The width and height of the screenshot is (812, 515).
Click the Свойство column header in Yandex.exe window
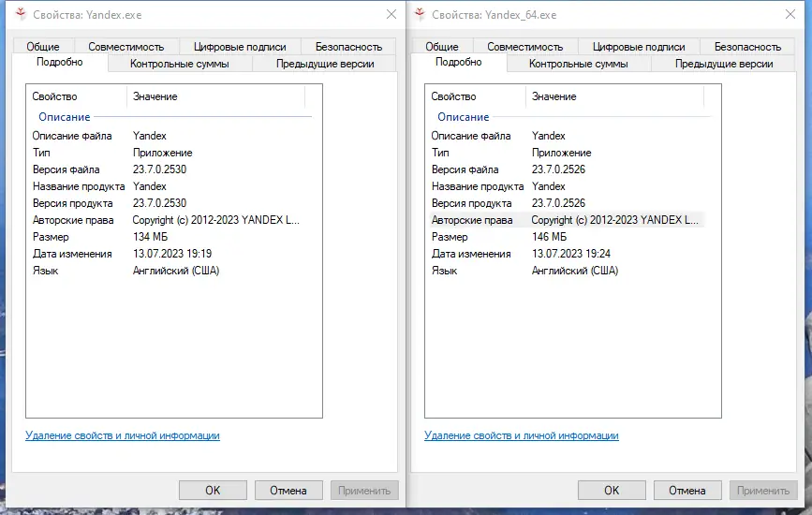55,96
